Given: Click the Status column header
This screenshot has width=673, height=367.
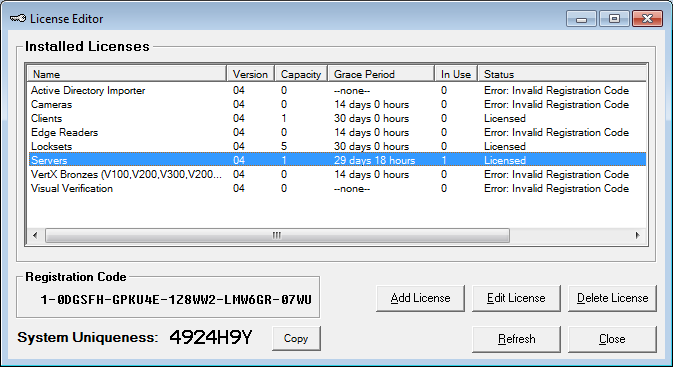Looking at the screenshot, I should (562, 74).
